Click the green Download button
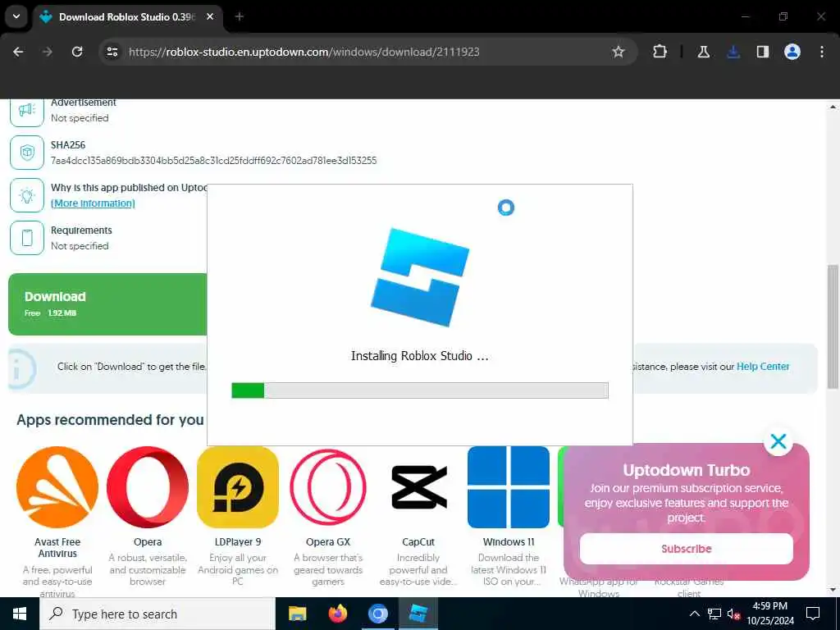Viewport: 840px width, 630px height. (107, 304)
